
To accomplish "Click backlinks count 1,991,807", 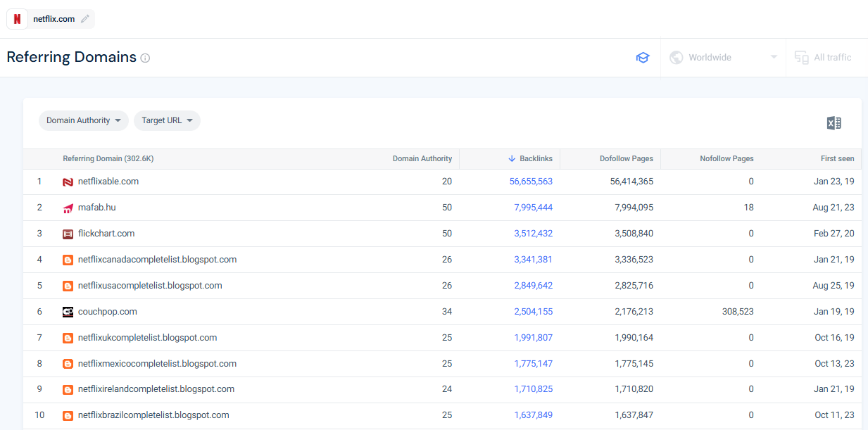I will pos(534,338).
